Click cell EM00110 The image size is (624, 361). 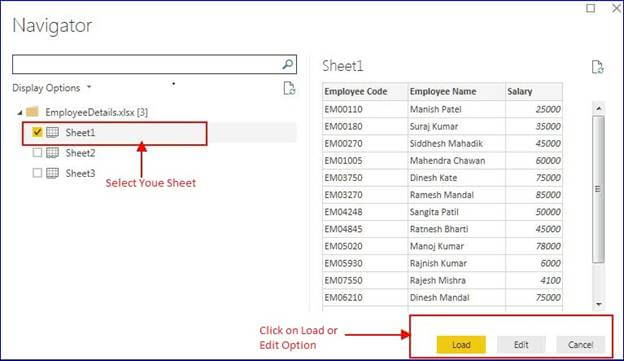coord(365,109)
